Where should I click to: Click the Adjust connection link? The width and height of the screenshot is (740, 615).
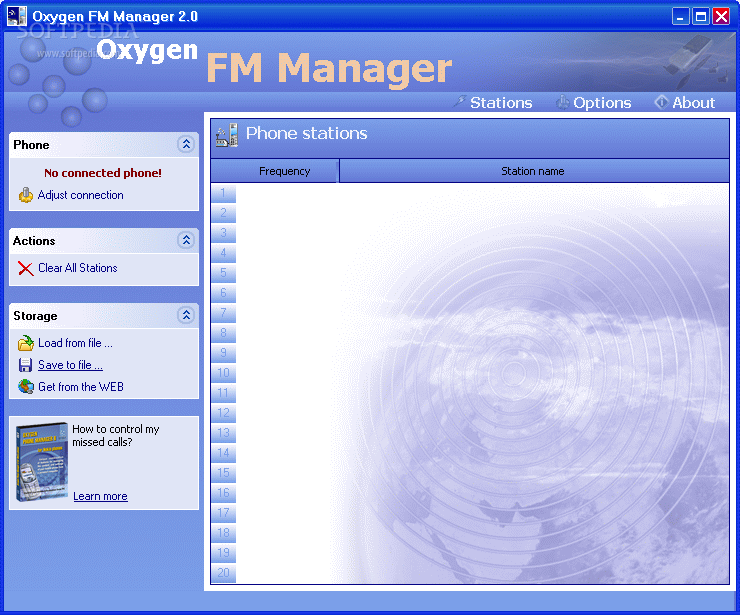point(80,195)
